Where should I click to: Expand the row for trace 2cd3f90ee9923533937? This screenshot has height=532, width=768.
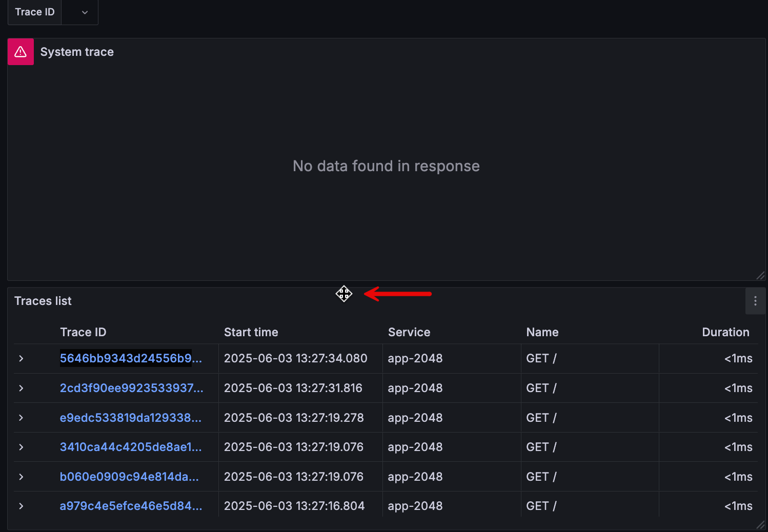point(21,388)
